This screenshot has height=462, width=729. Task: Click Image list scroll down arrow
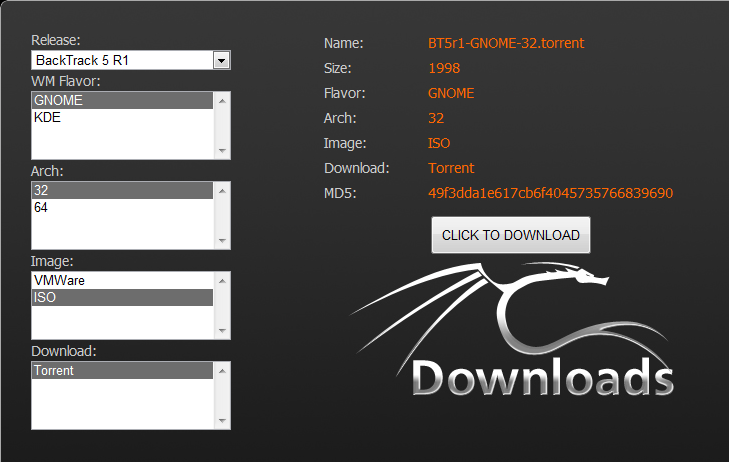point(222,331)
